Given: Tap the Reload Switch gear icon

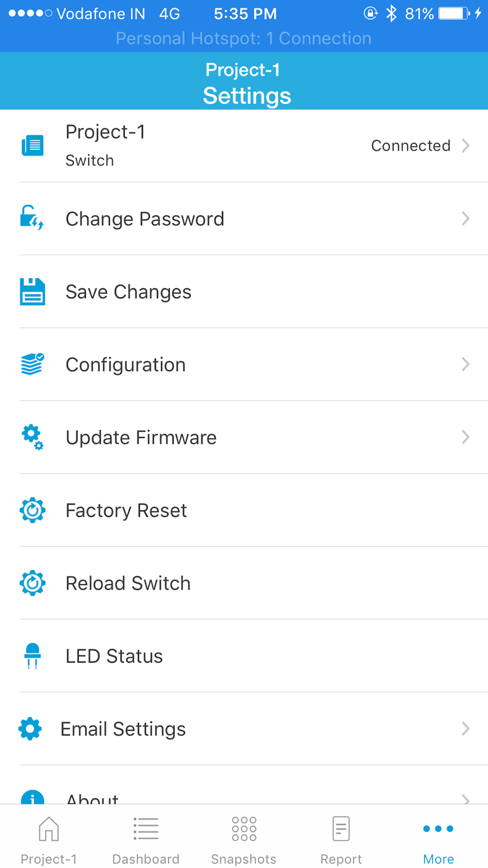Looking at the screenshot, I should (x=32, y=583).
